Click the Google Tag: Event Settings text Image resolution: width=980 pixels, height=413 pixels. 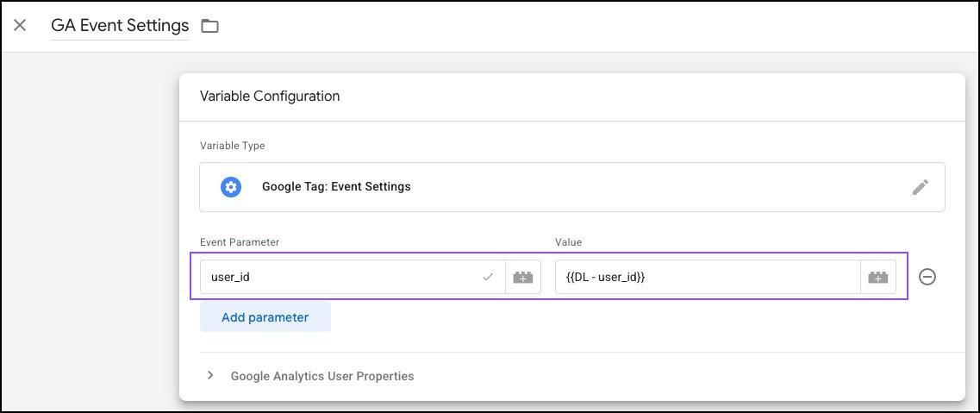click(336, 187)
